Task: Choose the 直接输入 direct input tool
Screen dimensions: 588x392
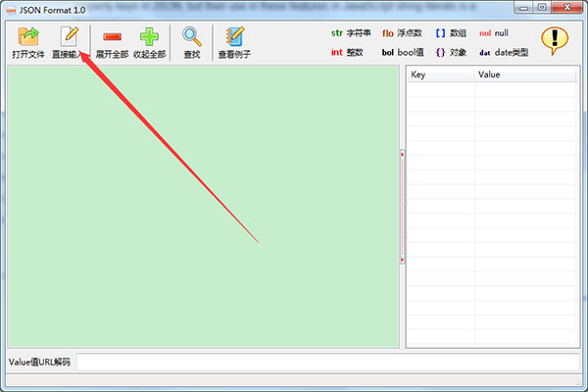Action: (68, 43)
